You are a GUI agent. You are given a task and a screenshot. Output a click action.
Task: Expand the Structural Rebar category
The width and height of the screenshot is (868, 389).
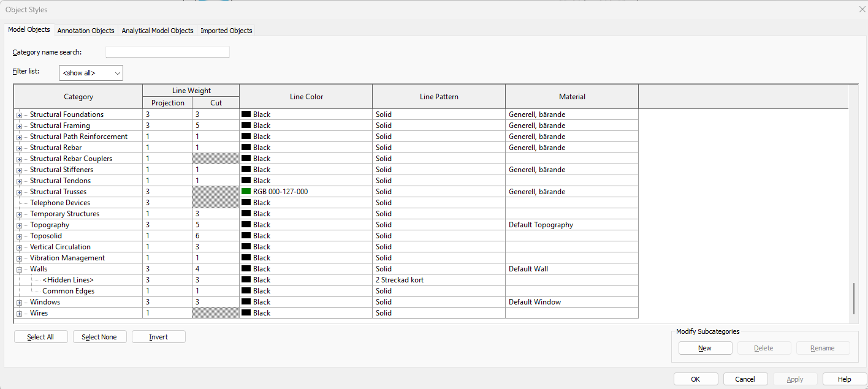[x=20, y=148]
